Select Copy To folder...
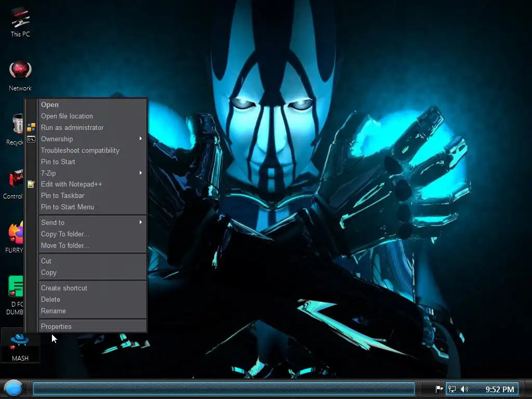Image resolution: width=532 pixels, height=399 pixels. tap(93, 234)
